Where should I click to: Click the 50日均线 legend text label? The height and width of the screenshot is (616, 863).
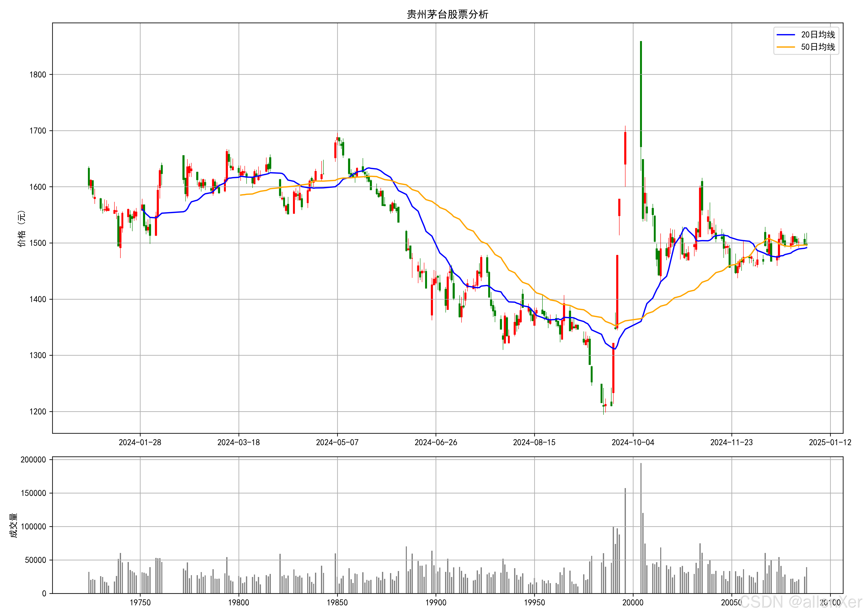click(818, 47)
